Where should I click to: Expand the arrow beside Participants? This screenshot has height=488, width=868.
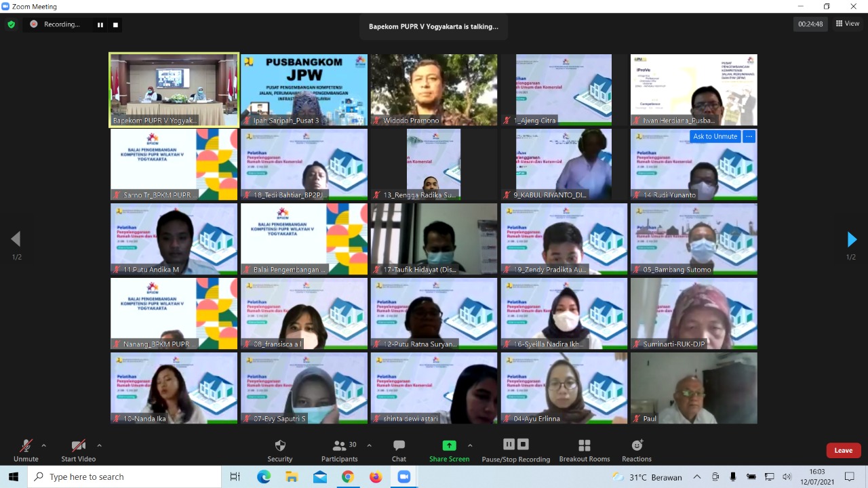click(x=369, y=445)
